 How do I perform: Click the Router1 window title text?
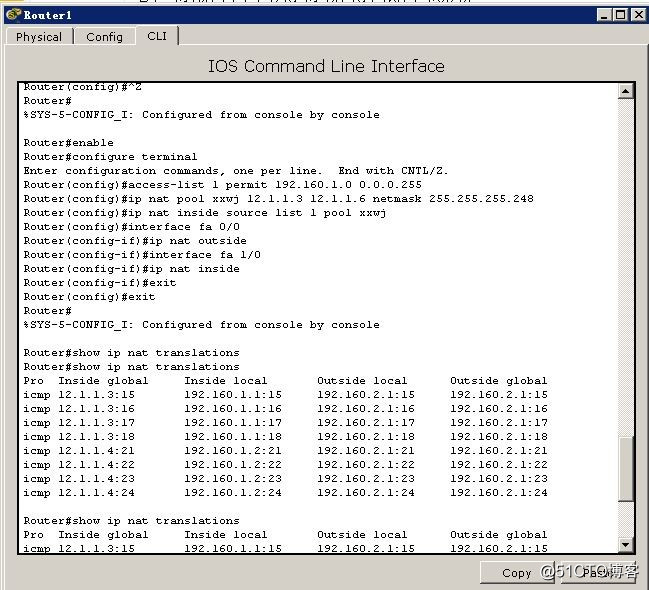coord(48,15)
